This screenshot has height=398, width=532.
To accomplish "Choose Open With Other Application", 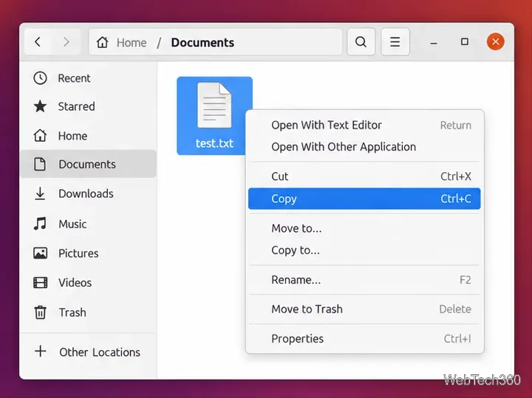I will pos(364,147).
